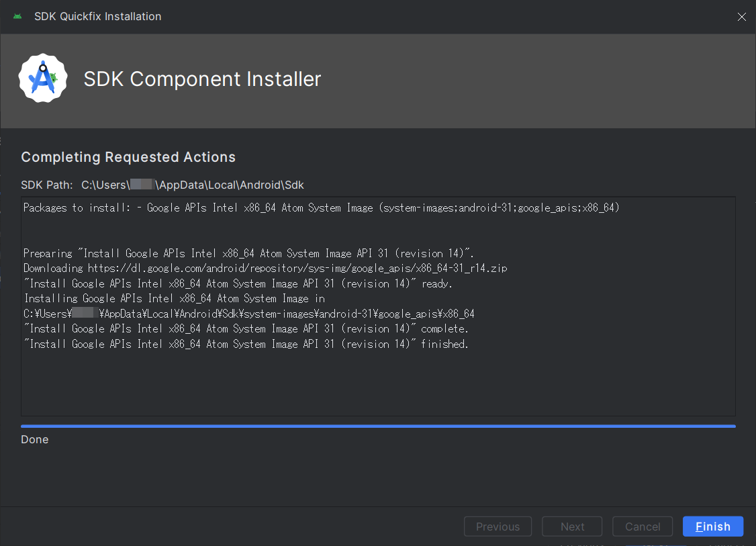Click the greyed-out Next button
This screenshot has width=756, height=546.
(572, 527)
